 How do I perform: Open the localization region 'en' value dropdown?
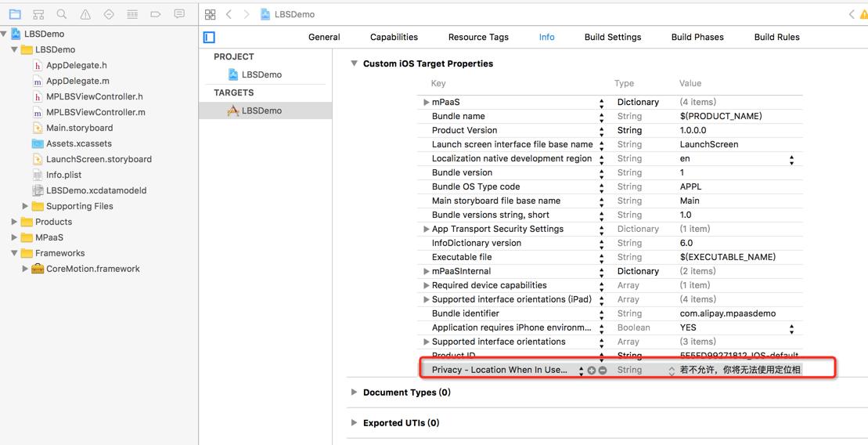(791, 159)
